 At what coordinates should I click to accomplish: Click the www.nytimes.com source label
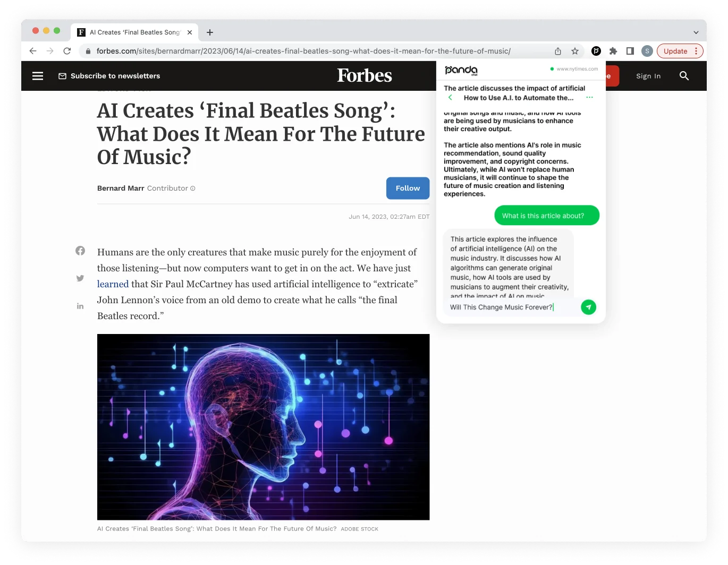(x=577, y=69)
